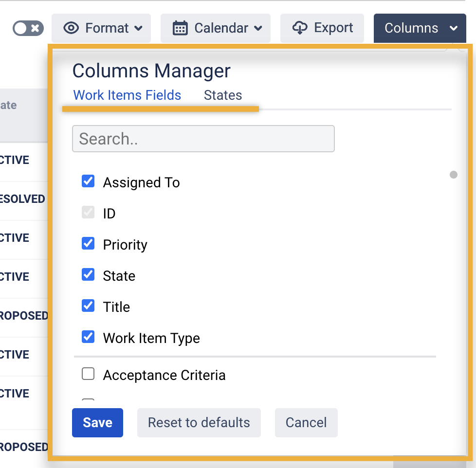Cancel the Columns Manager dialog
The image size is (476, 468).
(x=306, y=423)
